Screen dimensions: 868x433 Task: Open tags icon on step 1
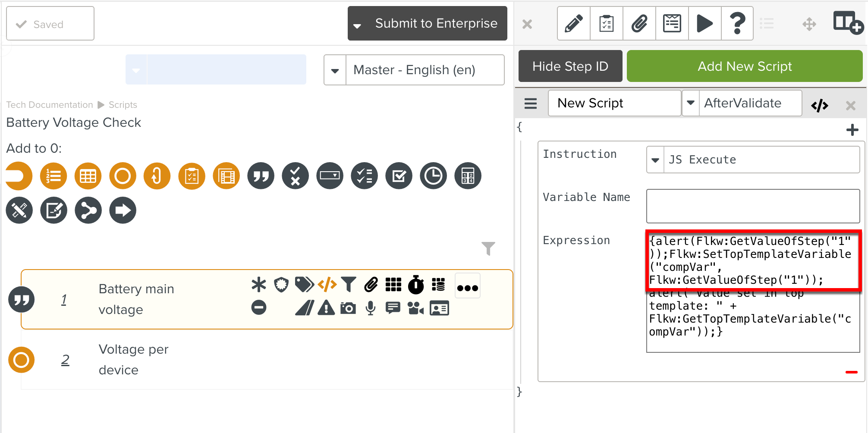click(304, 285)
